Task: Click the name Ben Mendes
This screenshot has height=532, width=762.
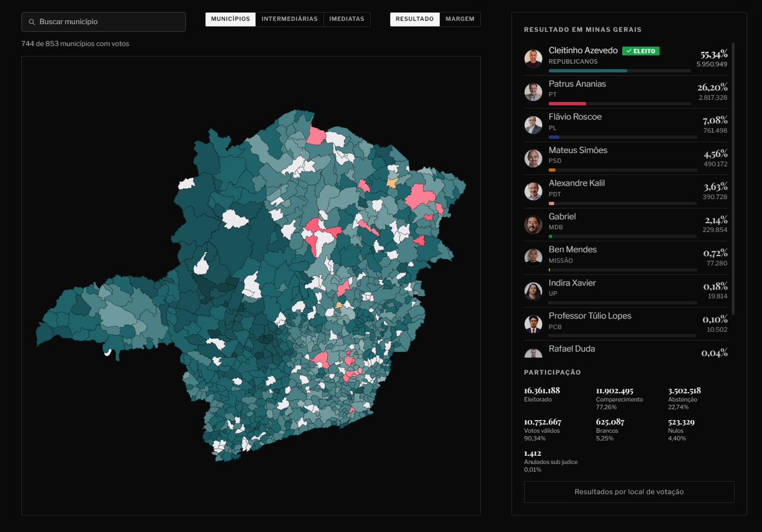Action: (573, 249)
